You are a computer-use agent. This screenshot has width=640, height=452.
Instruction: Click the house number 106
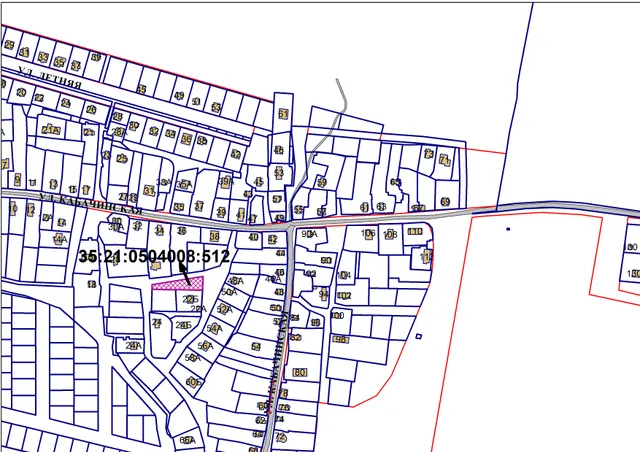click(368, 234)
